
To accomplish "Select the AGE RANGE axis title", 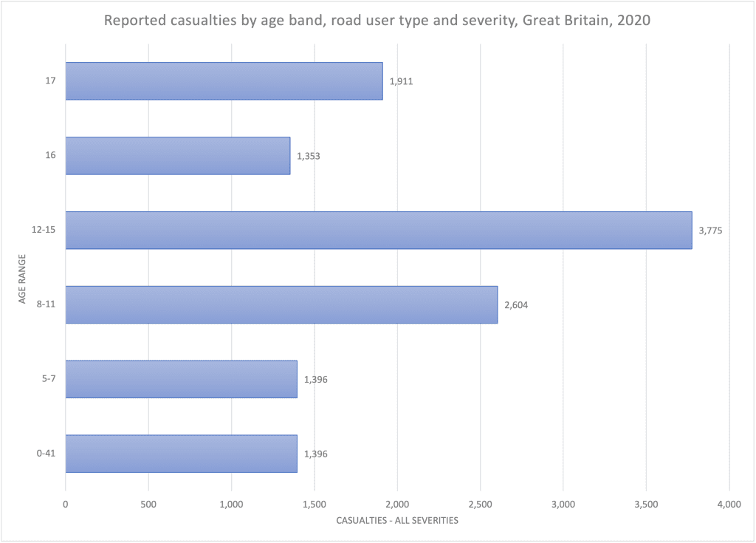I will [x=21, y=279].
